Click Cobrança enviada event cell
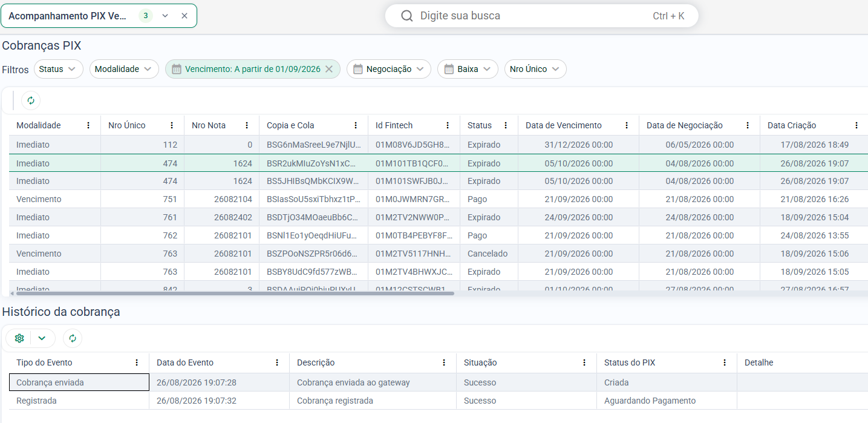 [x=79, y=382]
